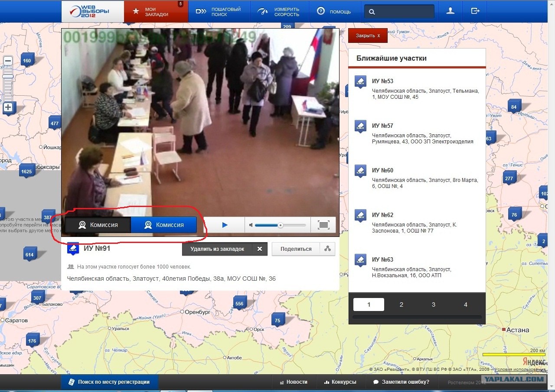The height and width of the screenshot is (392, 555).
Task: Open station ИУ №60 from nearby list
Action: [382, 170]
